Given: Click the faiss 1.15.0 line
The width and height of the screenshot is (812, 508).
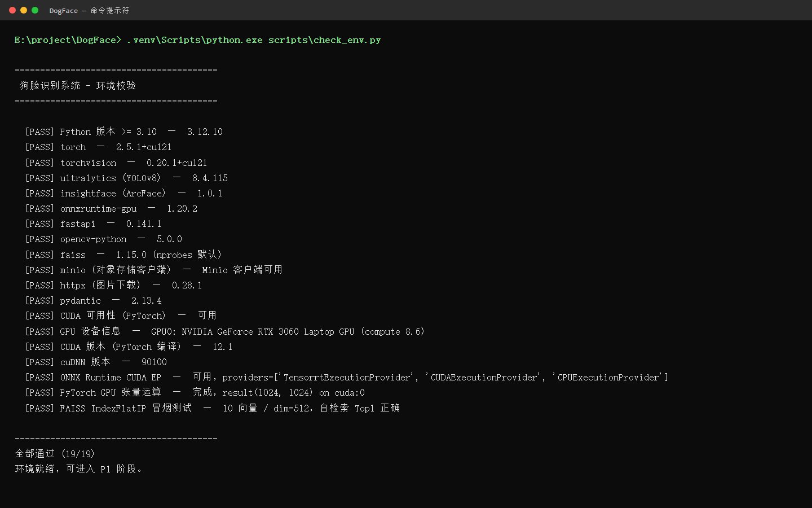Looking at the screenshot, I should (123, 255).
